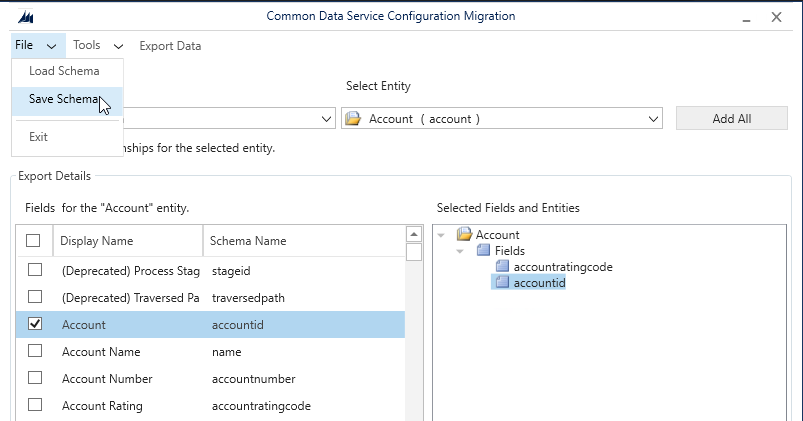Check the (Deprecated) Process Stage checkbox

point(35,269)
